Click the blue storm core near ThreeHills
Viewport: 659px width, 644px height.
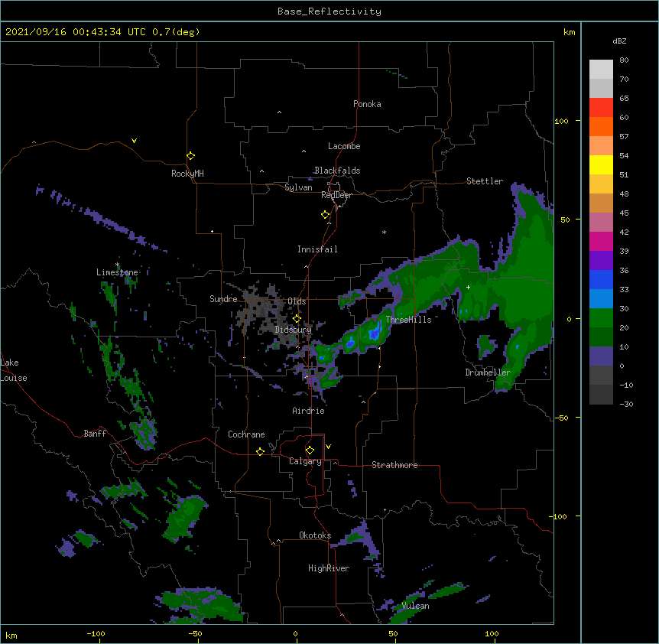(374, 333)
